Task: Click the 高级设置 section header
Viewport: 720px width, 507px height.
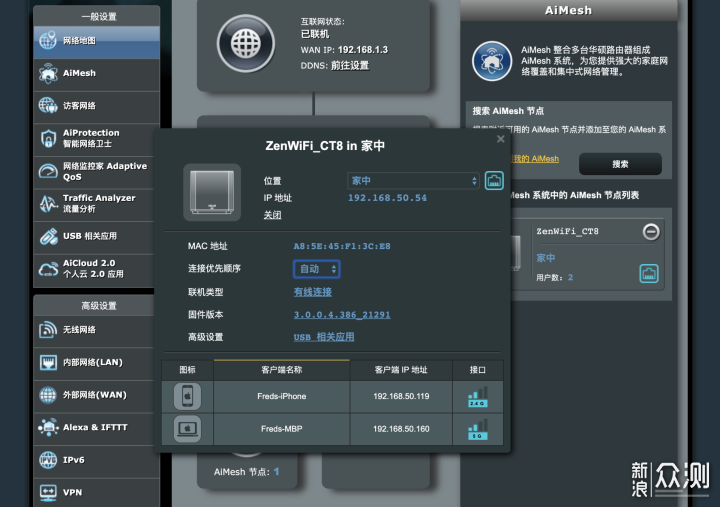Action: click(99, 306)
